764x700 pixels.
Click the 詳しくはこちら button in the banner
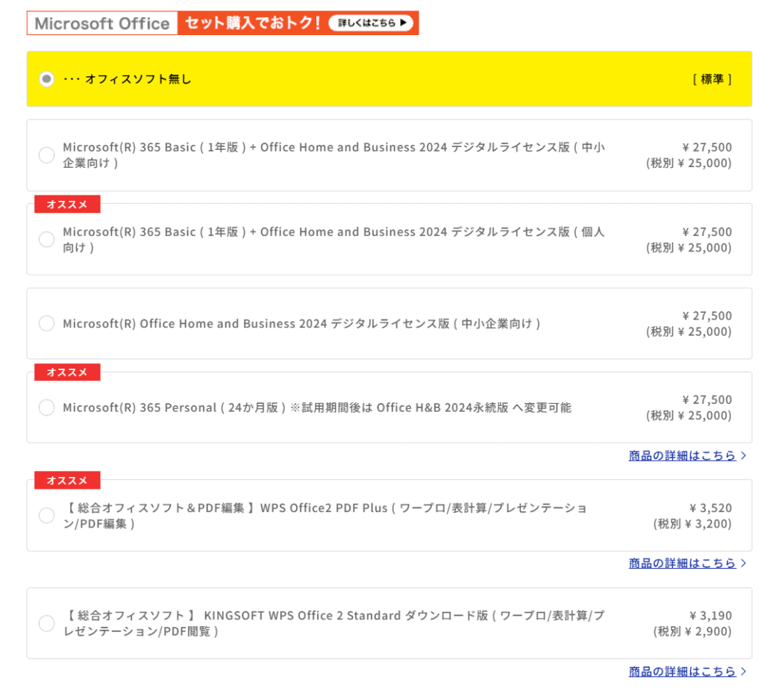[370, 23]
